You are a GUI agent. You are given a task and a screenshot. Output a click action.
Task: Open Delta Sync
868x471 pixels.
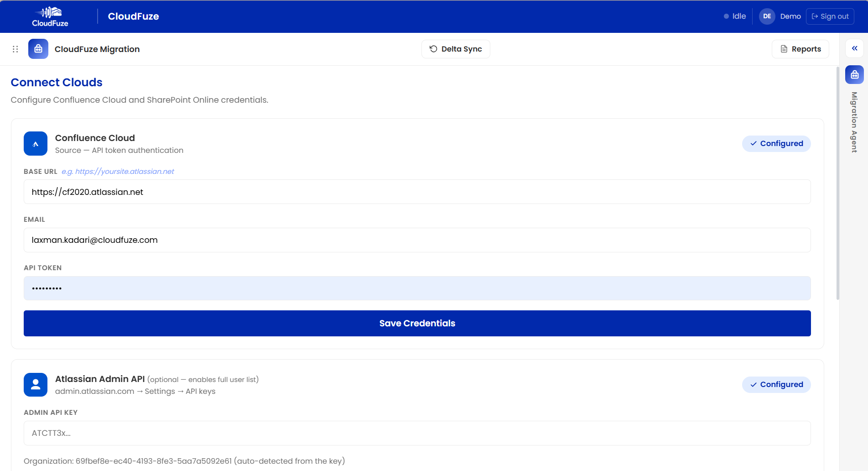(x=456, y=49)
